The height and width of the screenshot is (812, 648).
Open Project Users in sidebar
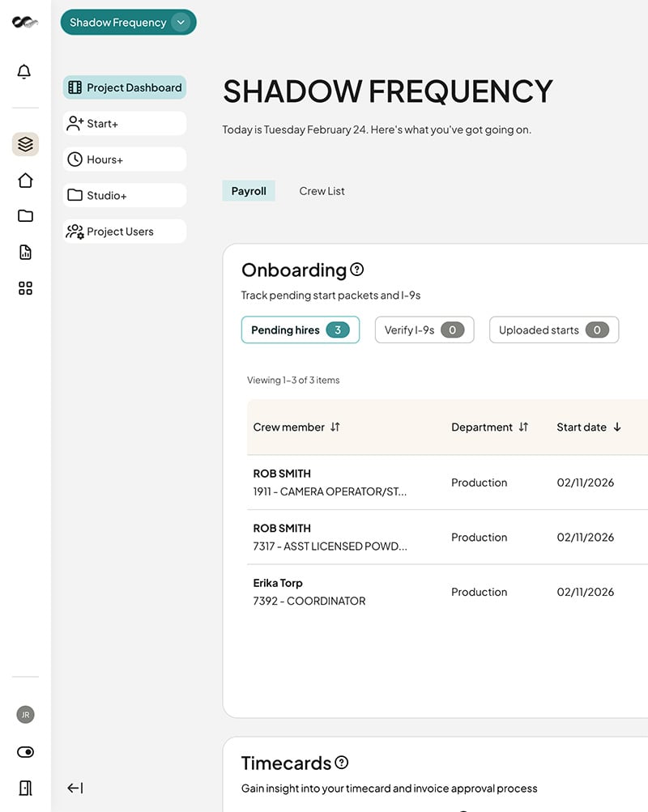click(124, 232)
